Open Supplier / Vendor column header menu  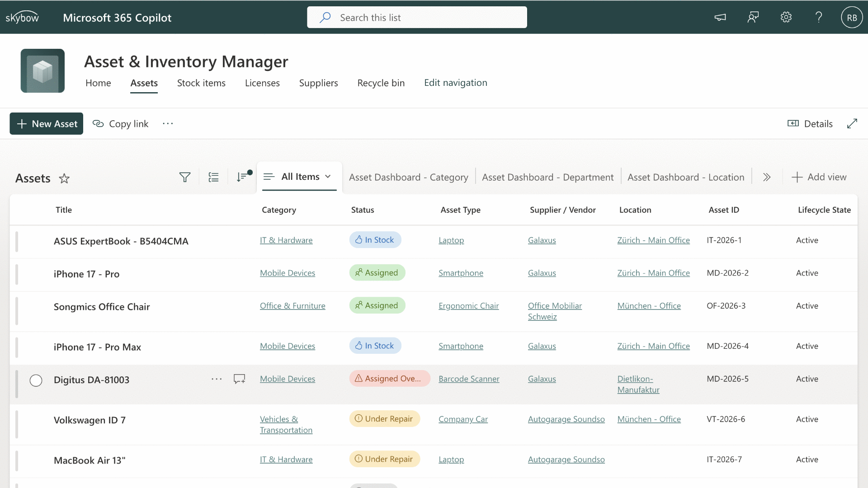tap(563, 210)
